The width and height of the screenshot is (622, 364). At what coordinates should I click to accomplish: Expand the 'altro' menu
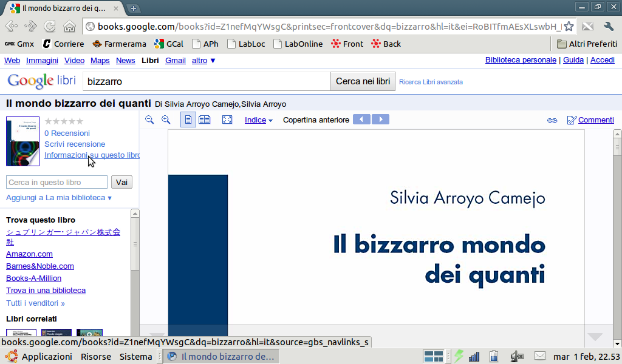tap(203, 61)
